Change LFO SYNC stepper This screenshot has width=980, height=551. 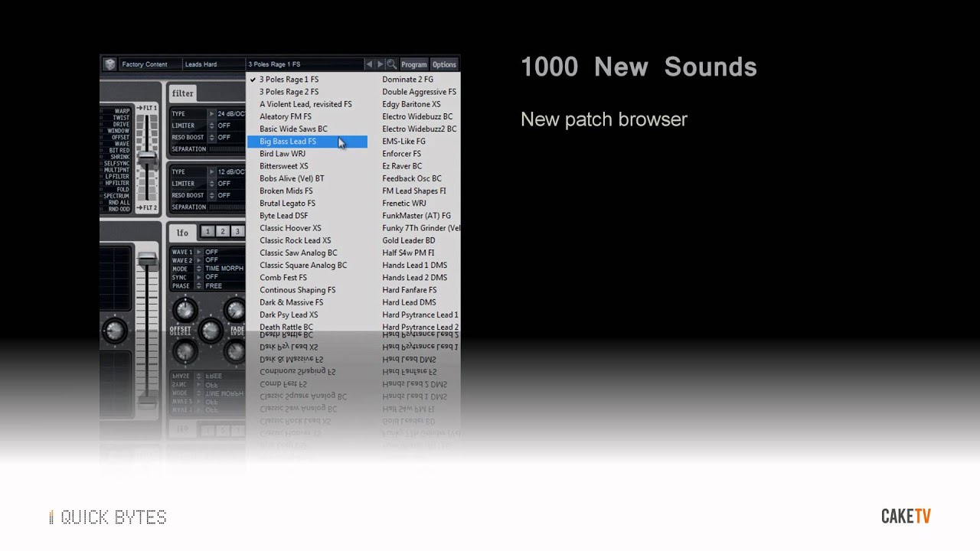[199, 277]
